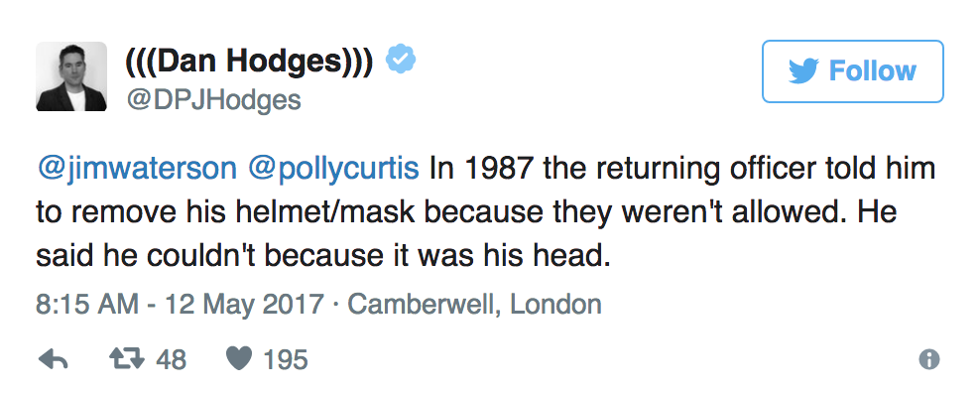Open the @pollycurtis mention
This screenshot has width=980, height=393.
(333, 169)
